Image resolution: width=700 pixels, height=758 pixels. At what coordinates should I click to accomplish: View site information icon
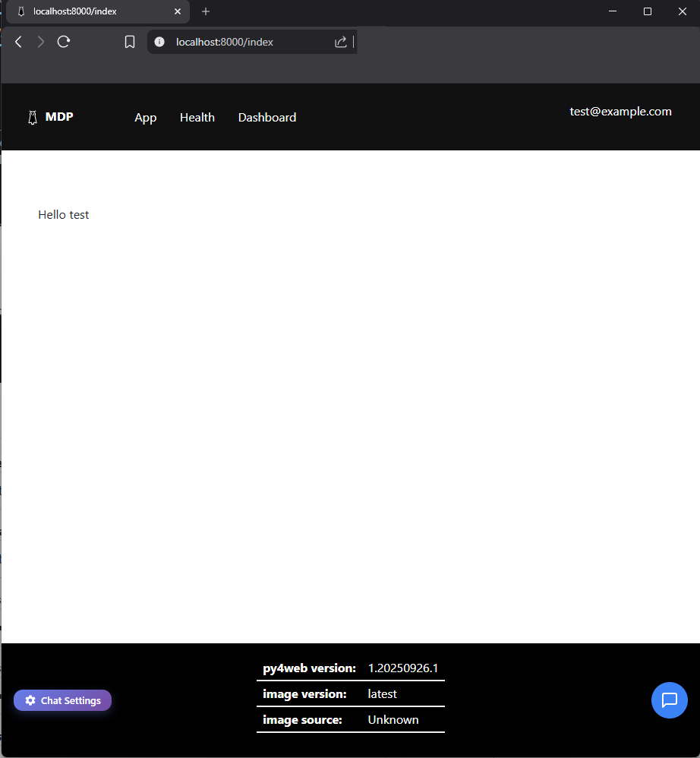pyautogui.click(x=159, y=42)
